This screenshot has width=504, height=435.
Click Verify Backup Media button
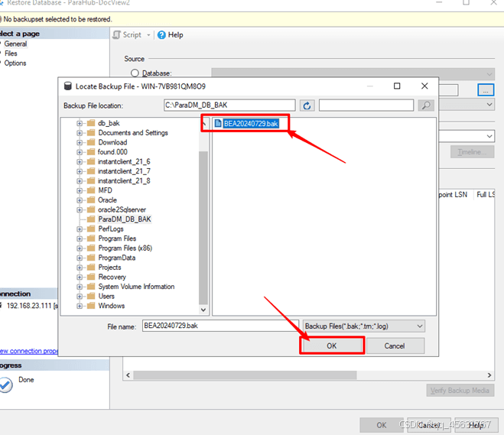point(460,391)
